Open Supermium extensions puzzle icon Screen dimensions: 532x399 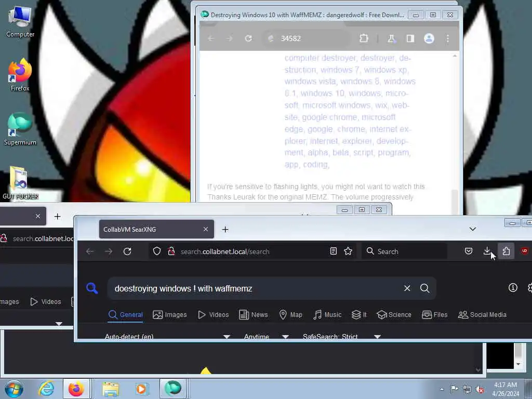pos(364,38)
